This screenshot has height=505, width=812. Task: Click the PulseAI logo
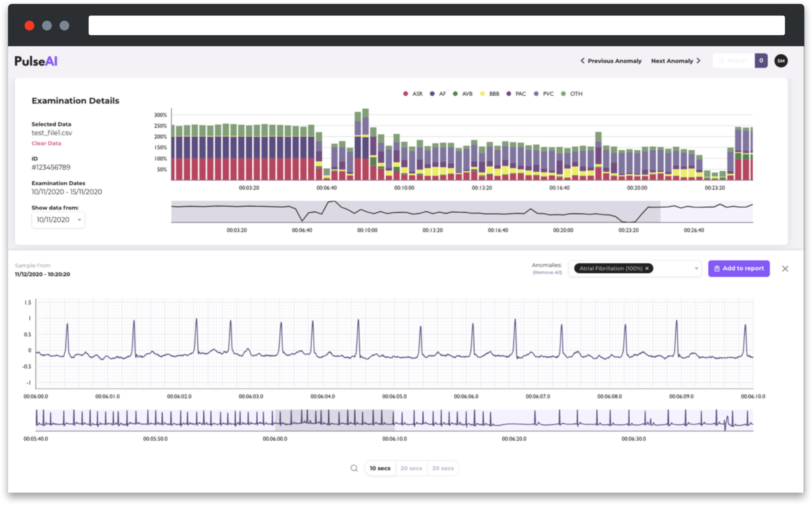pyautogui.click(x=36, y=61)
